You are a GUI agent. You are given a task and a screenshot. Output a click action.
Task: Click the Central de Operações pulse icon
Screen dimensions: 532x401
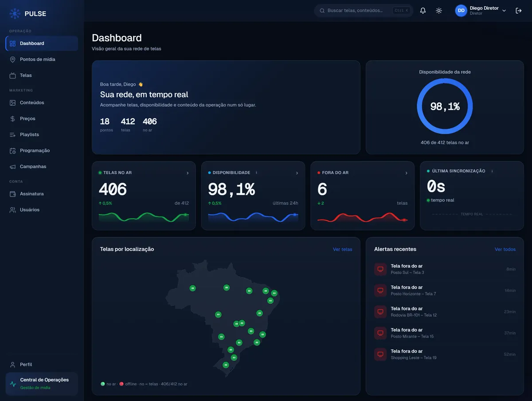click(x=13, y=384)
